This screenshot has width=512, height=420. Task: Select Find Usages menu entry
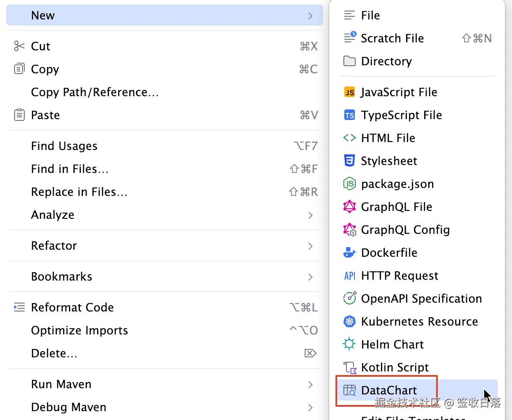pos(165,146)
